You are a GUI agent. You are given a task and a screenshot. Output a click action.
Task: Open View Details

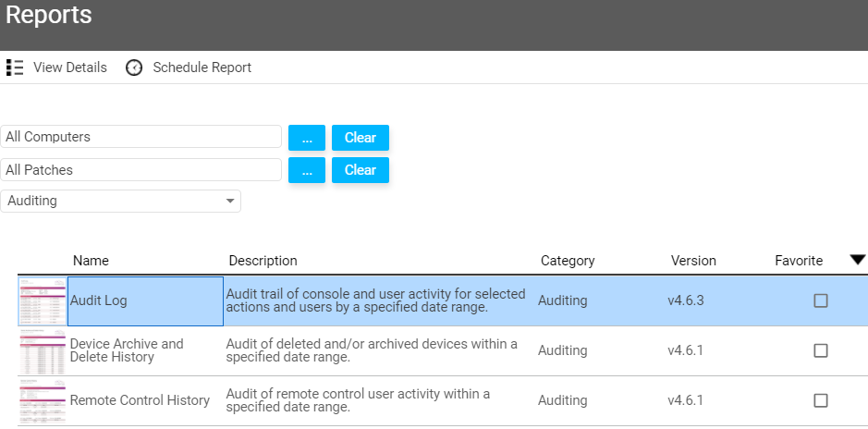[69, 67]
